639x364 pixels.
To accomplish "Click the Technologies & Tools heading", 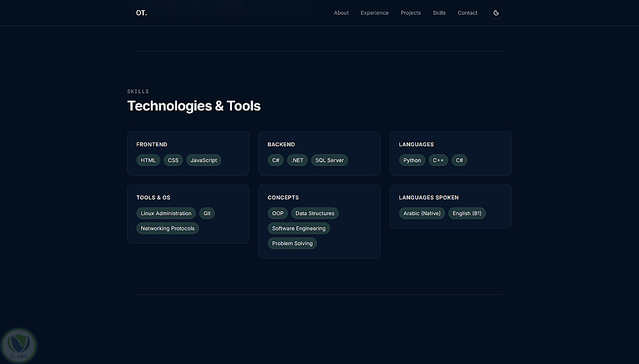I will click(x=194, y=106).
